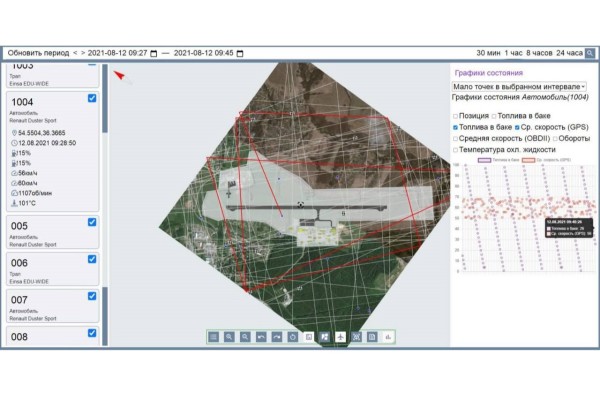Click Обновить период

(36, 52)
